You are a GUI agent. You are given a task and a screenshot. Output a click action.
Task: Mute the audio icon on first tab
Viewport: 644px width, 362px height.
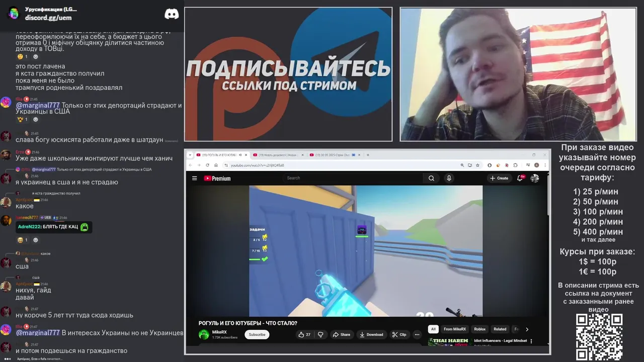[x=240, y=155]
